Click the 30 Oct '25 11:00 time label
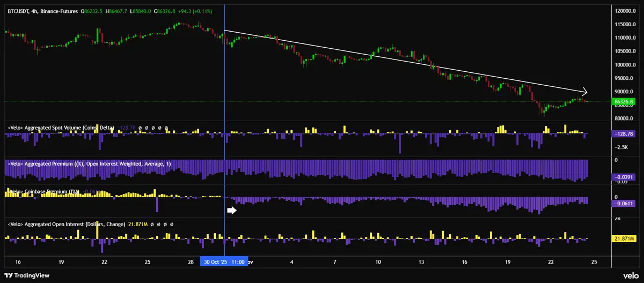This screenshot has height=283, width=644. coord(224,262)
